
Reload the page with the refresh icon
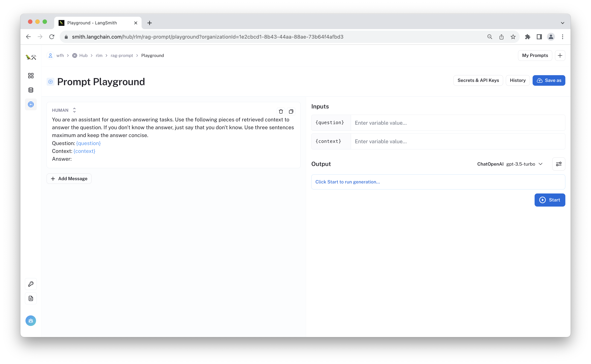(52, 37)
